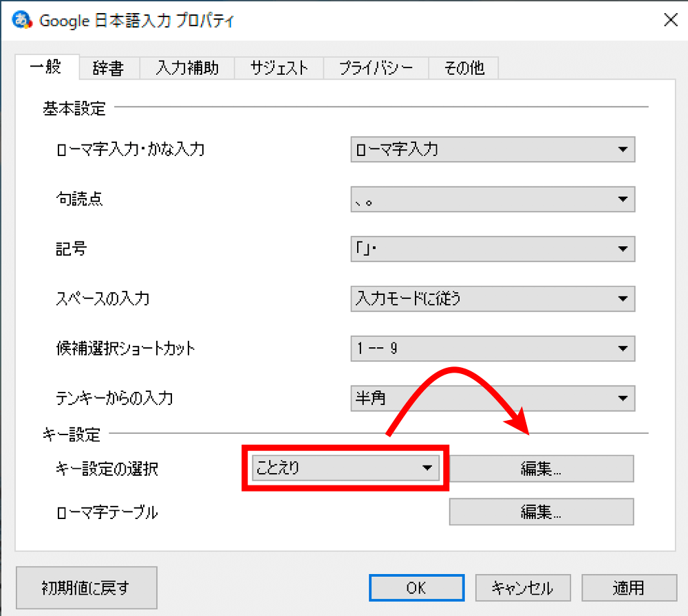The image size is (688, 616).
Task: Open the キー設定の選択 dropdown showing ことえり
Action: pos(345,467)
